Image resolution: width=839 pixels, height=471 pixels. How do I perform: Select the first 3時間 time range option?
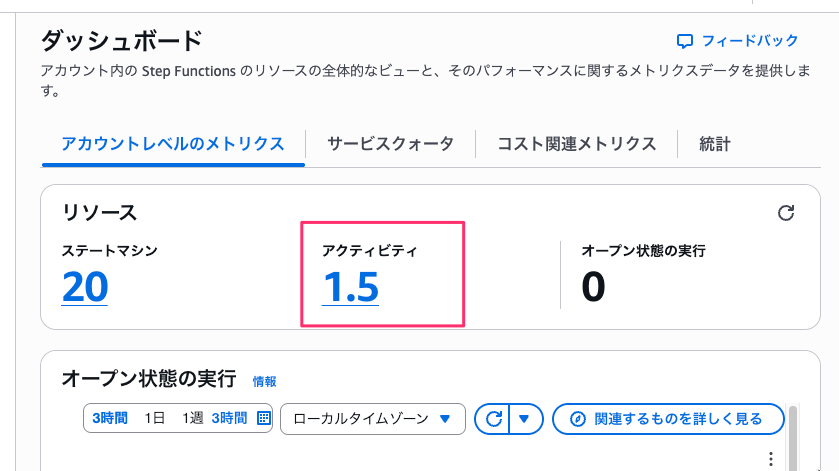[x=110, y=418]
